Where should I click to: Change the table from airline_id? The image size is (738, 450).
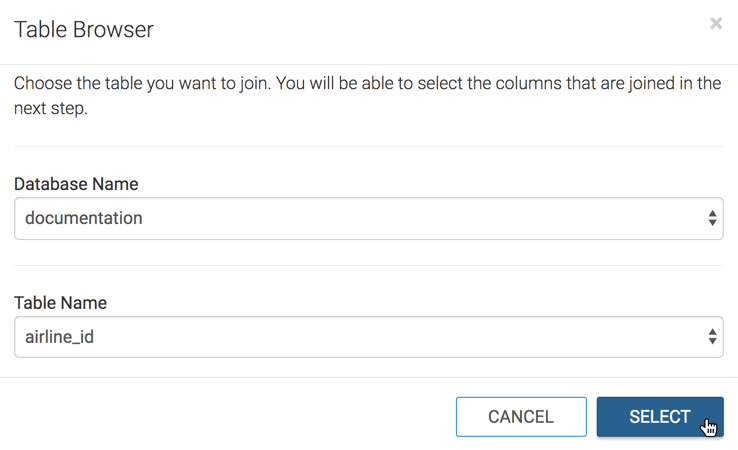click(368, 337)
